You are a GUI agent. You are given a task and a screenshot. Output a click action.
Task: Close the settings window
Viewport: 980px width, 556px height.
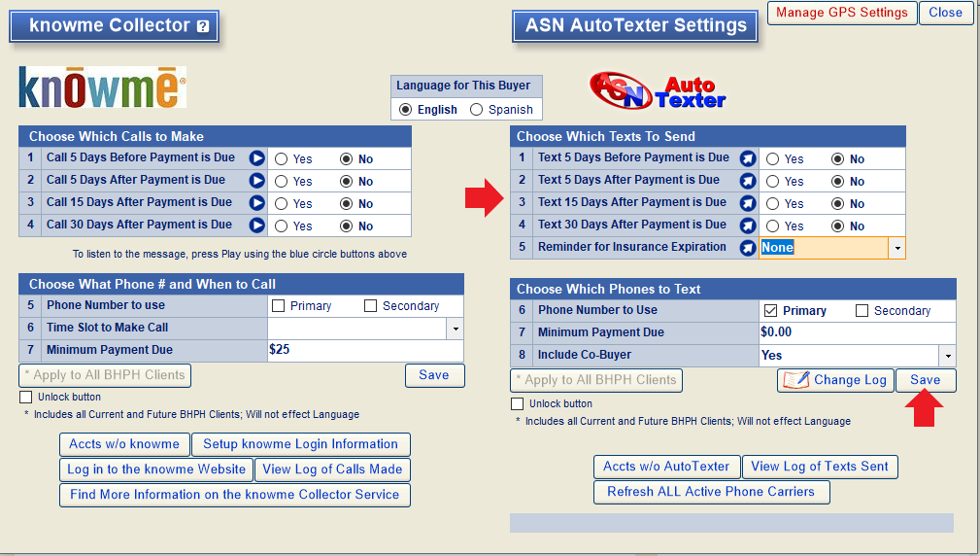point(945,13)
